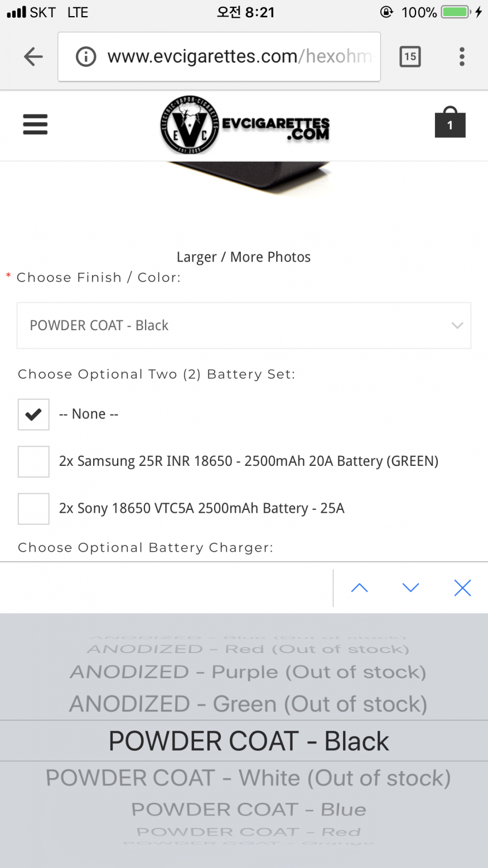The image size is (488, 868).
Task: Open the hamburger navigation menu
Action: [35, 124]
